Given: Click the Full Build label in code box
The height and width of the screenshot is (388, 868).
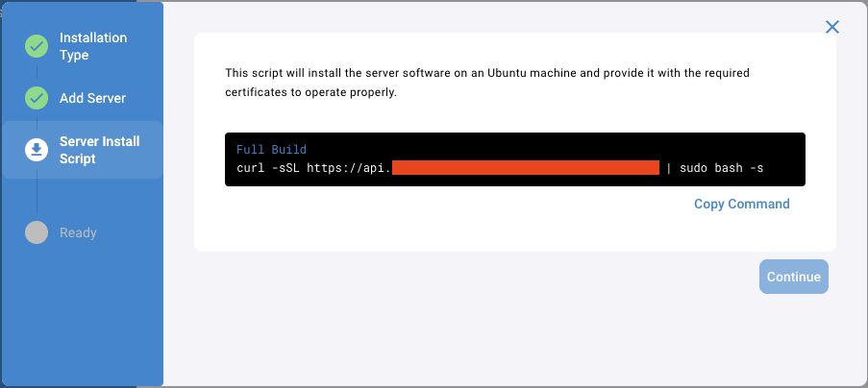Looking at the screenshot, I should pyautogui.click(x=271, y=150).
